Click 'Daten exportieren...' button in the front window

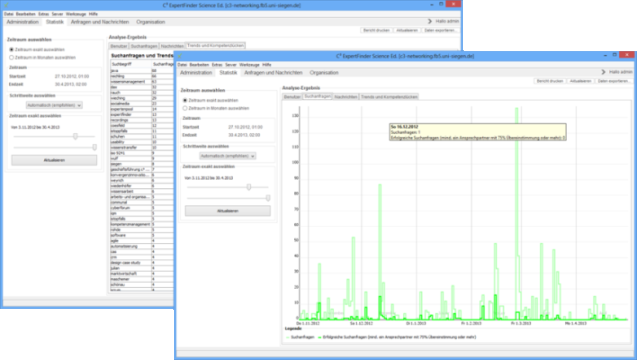coord(613,81)
